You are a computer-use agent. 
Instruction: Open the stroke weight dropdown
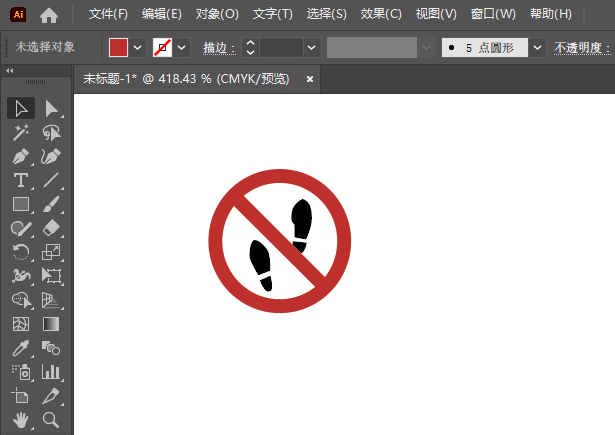point(312,47)
